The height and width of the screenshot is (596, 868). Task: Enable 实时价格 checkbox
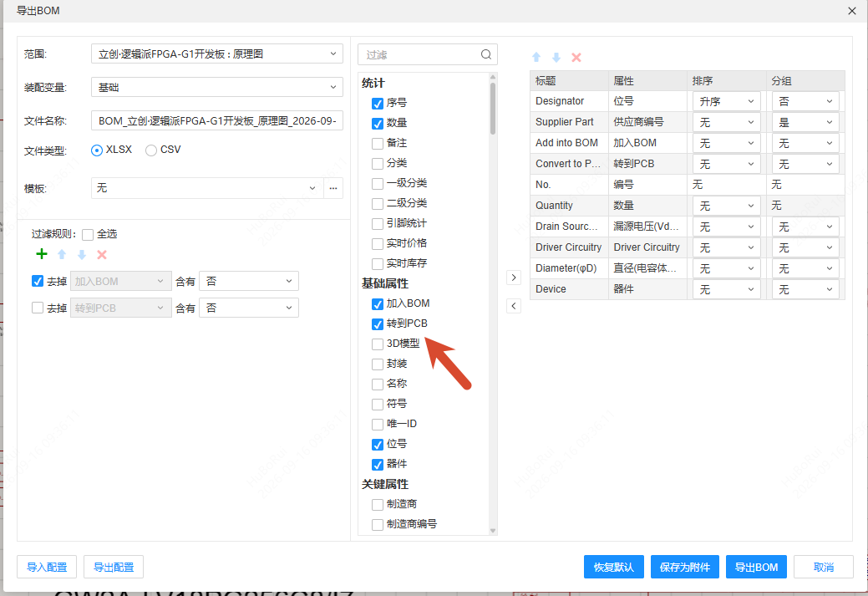tap(378, 244)
